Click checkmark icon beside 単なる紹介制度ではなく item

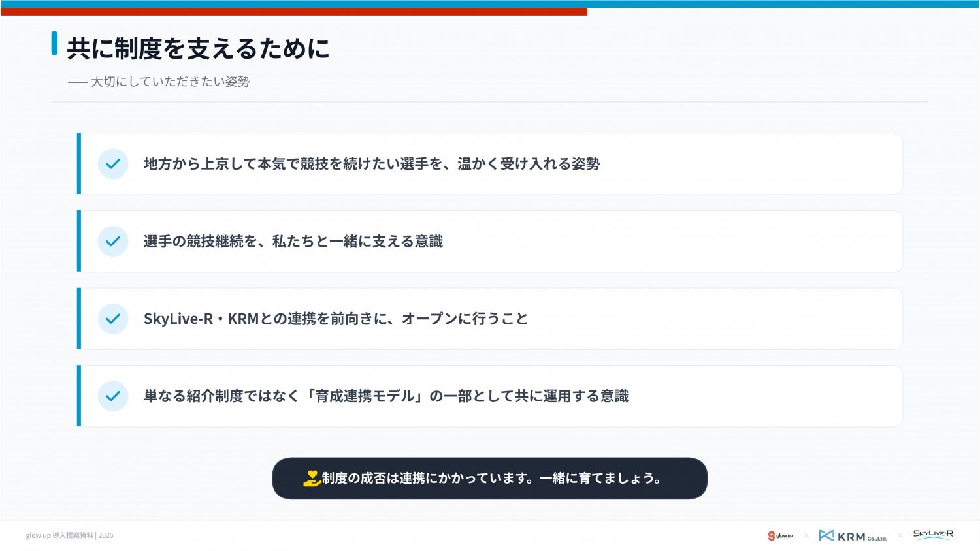(x=113, y=396)
